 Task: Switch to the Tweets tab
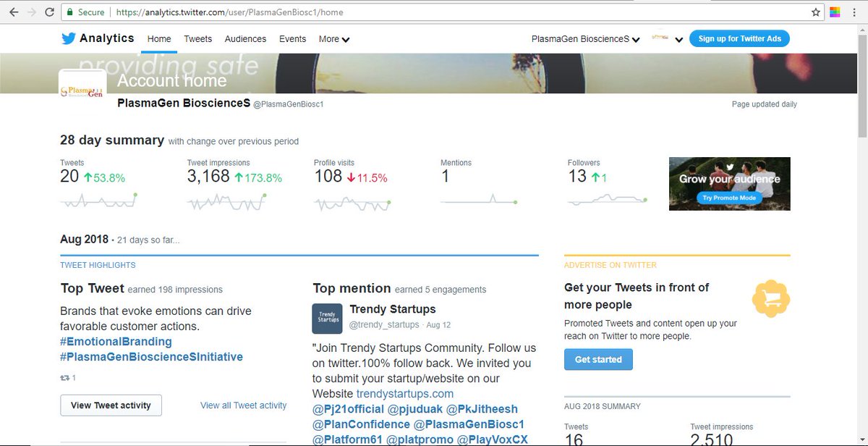point(197,39)
